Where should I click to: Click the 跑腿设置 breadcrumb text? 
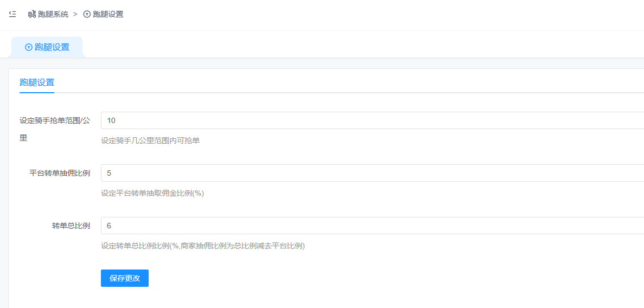pyautogui.click(x=108, y=14)
